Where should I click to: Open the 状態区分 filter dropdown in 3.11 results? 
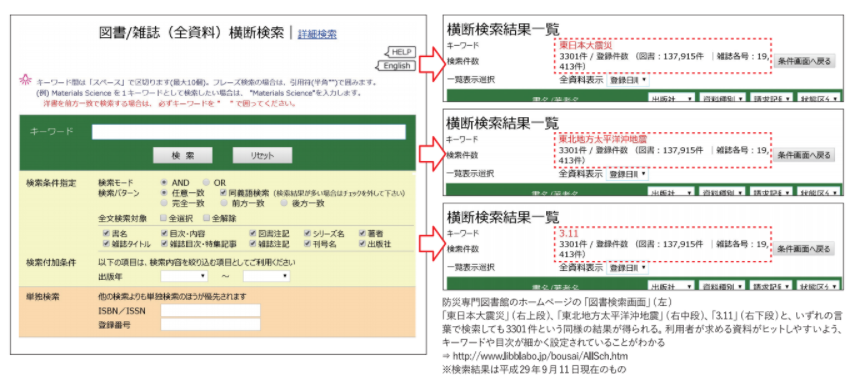point(818,286)
